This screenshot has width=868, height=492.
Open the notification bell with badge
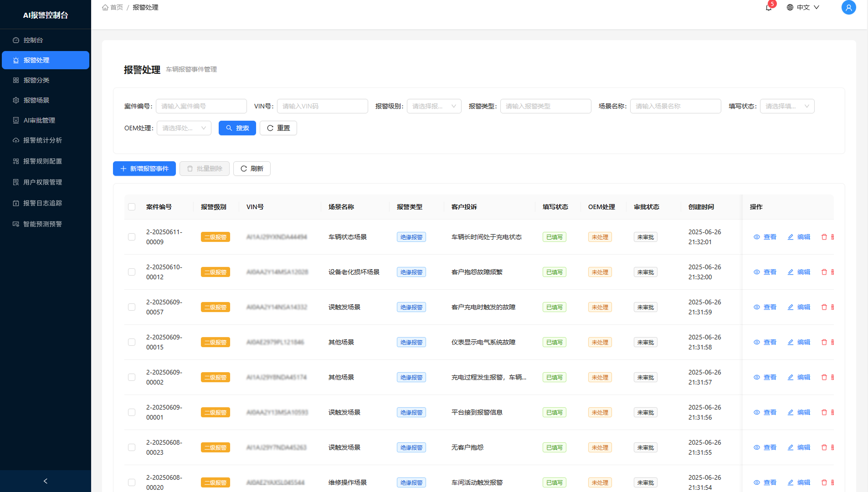[769, 8]
